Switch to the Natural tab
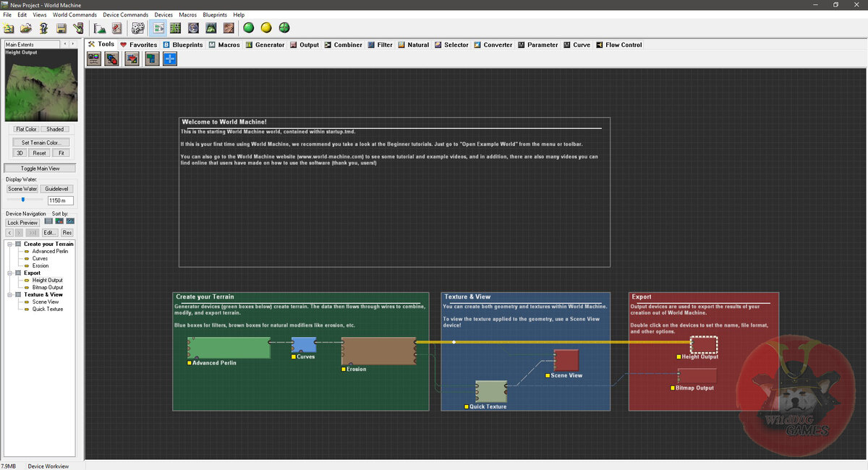 [x=413, y=45]
